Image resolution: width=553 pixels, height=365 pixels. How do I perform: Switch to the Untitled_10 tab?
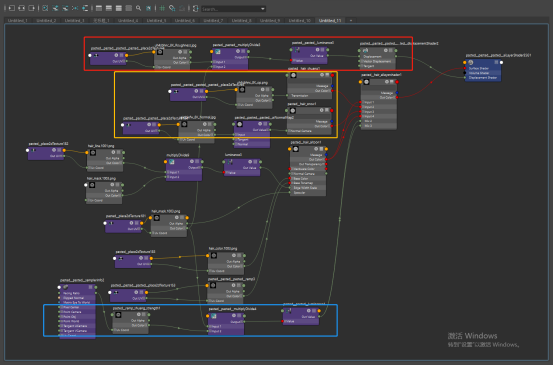click(x=299, y=20)
